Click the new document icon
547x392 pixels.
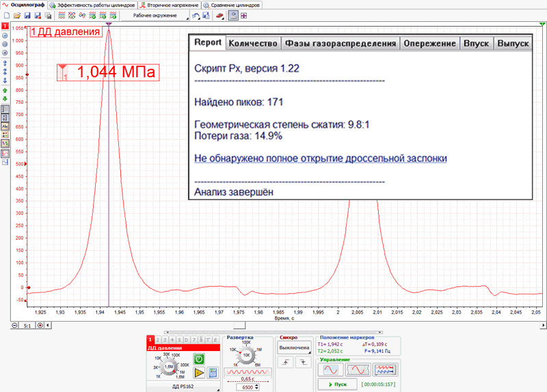(x=7, y=16)
